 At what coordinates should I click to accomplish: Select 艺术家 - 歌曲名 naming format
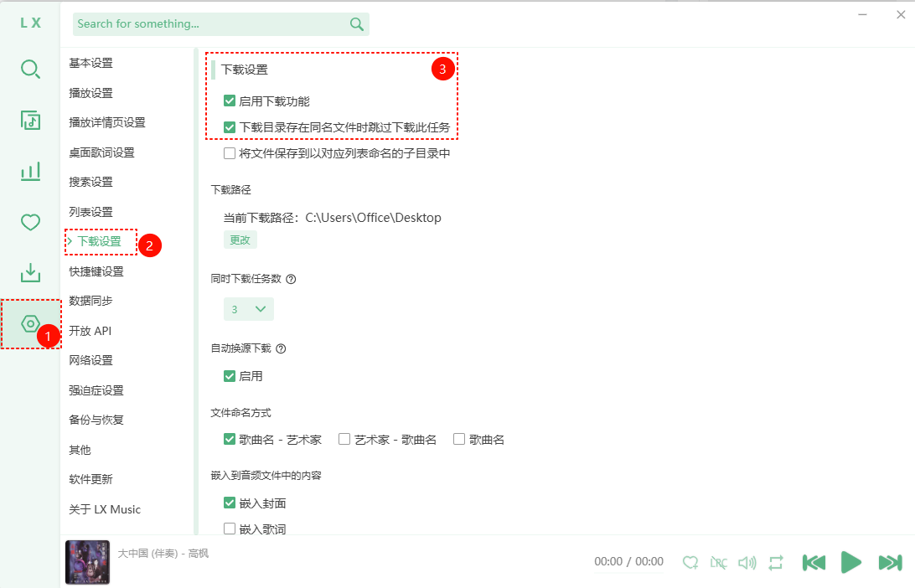(x=344, y=439)
